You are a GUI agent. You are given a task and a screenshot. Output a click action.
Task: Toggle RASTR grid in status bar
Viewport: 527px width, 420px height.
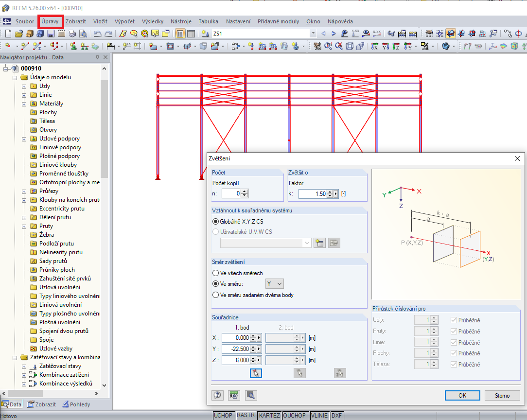246,416
